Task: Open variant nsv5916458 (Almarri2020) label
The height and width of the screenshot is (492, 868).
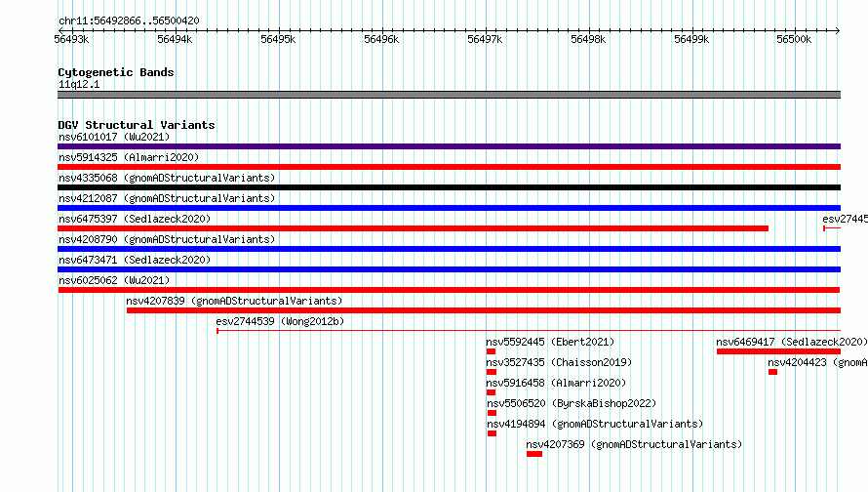Action: [x=556, y=383]
